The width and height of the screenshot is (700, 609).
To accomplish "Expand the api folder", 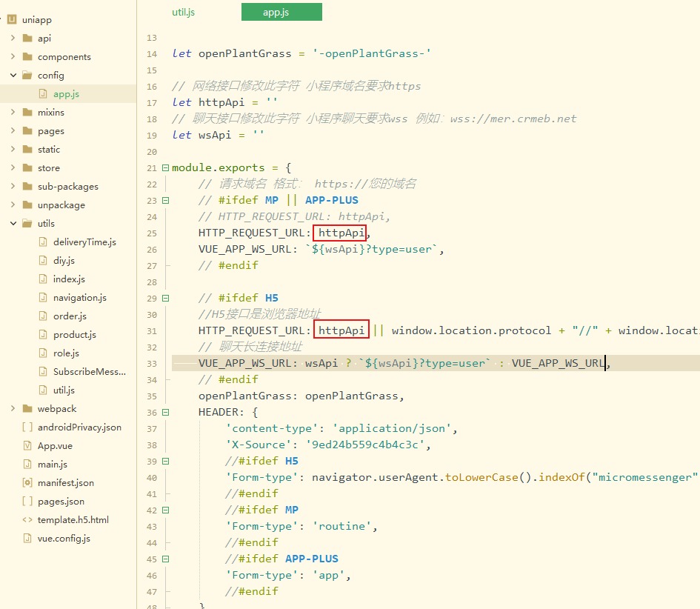I will pyautogui.click(x=13, y=39).
